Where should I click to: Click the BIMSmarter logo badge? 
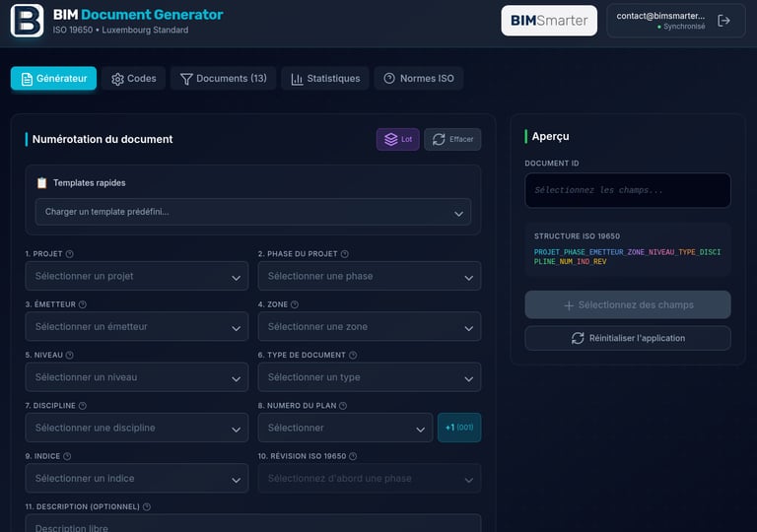(x=549, y=21)
